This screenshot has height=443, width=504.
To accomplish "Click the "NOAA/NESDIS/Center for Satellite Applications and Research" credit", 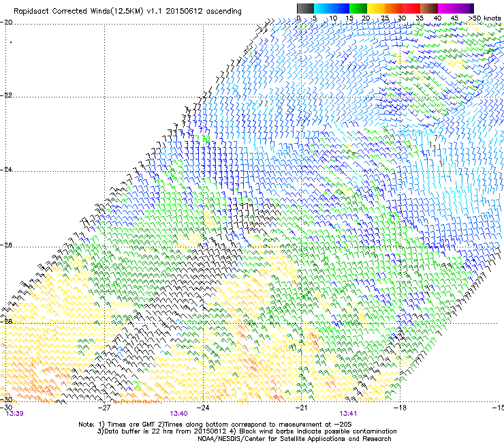I will coord(294,439).
